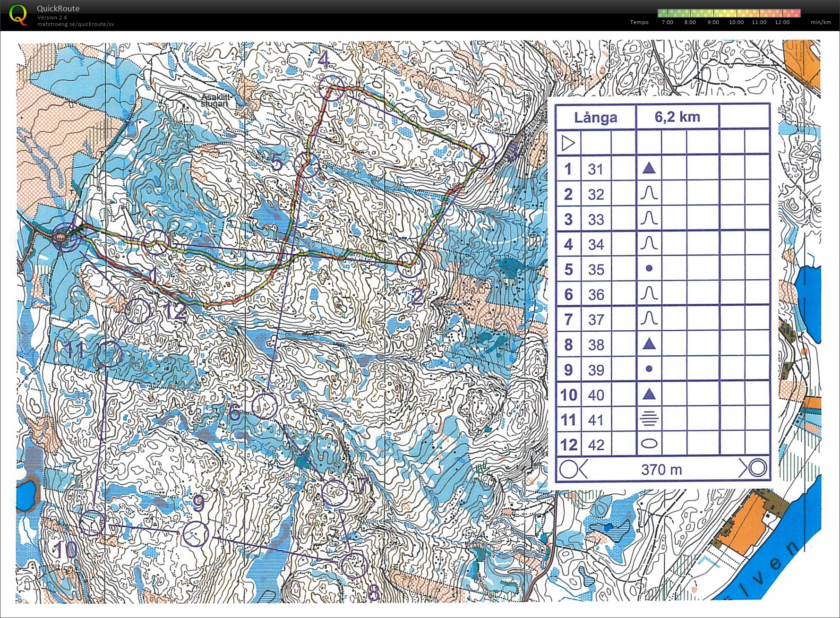The width and height of the screenshot is (840, 618).
Task: Click the hill symbol in row 33
Action: click(x=649, y=218)
